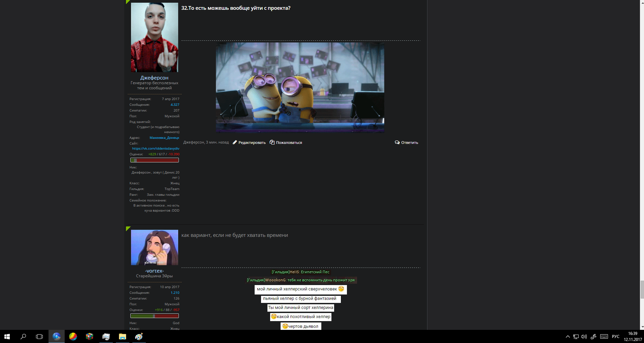
Task: Click the Ответить link
Action: (410, 143)
